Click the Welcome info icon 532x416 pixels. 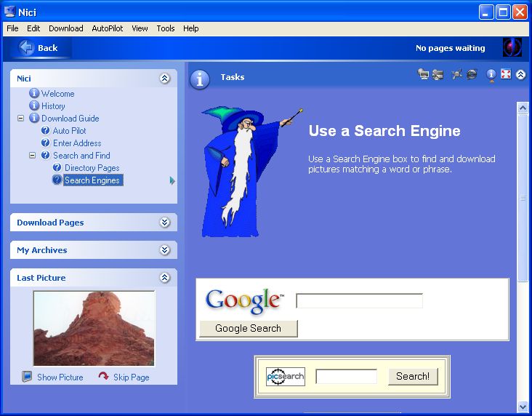[34, 92]
